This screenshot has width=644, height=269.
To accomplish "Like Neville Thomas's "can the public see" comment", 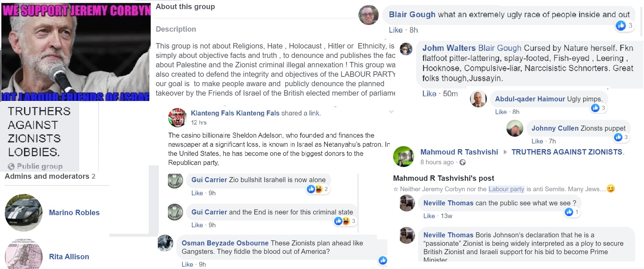I will pos(429,216).
